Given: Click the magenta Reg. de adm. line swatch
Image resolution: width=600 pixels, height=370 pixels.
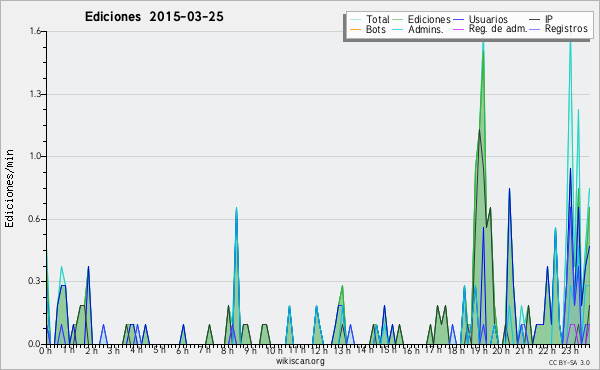Looking at the screenshot, I should click(x=458, y=29).
